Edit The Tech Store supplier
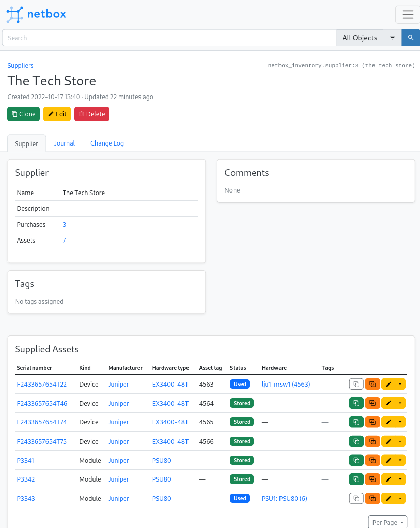Image resolution: width=420 pixels, height=528 pixels. point(57,114)
